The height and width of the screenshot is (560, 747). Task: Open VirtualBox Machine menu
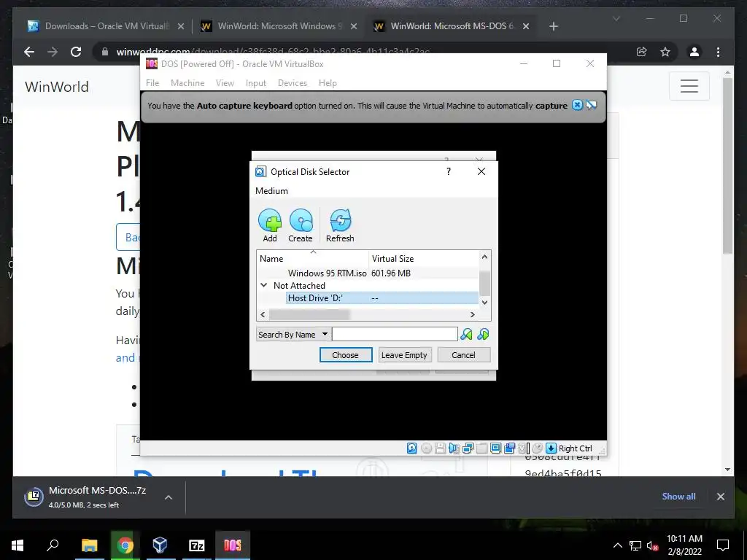187,83
